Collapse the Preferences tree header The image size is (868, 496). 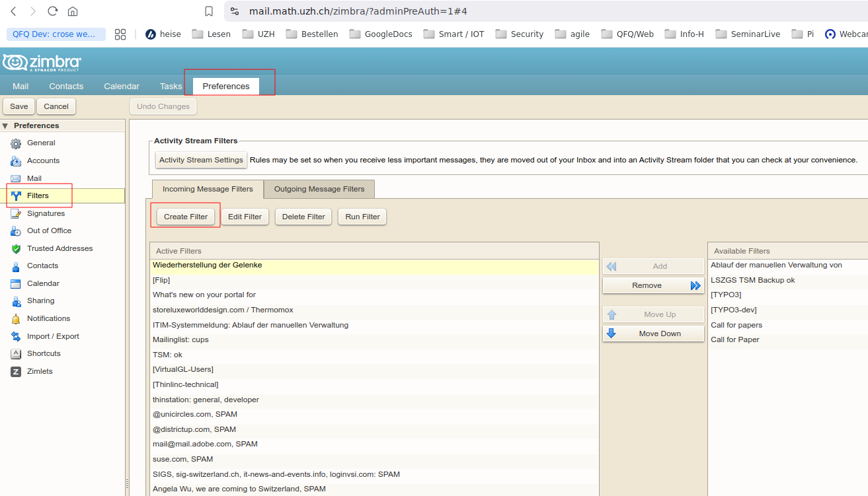[5, 125]
